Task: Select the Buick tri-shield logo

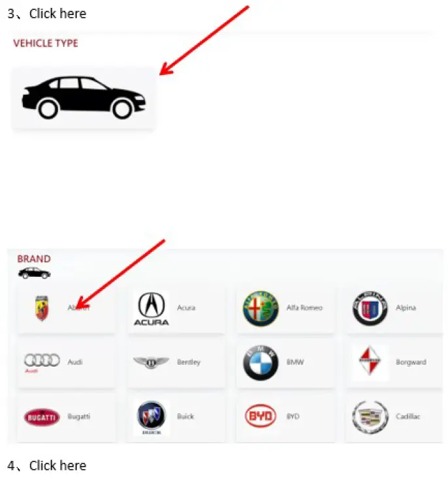Action: pyautogui.click(x=152, y=417)
